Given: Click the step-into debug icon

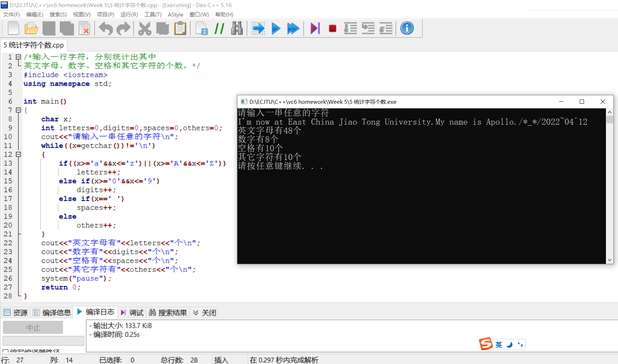Looking at the screenshot, I should [x=350, y=28].
